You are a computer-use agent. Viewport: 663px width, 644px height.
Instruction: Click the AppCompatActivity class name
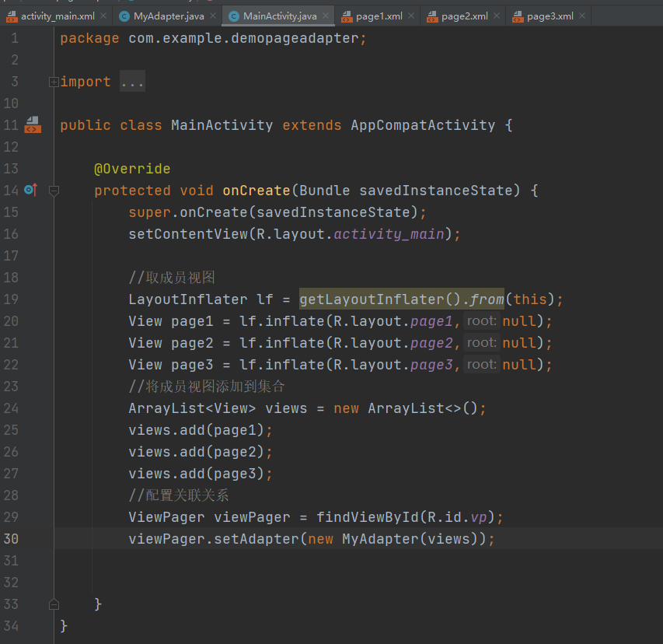pyautogui.click(x=423, y=125)
